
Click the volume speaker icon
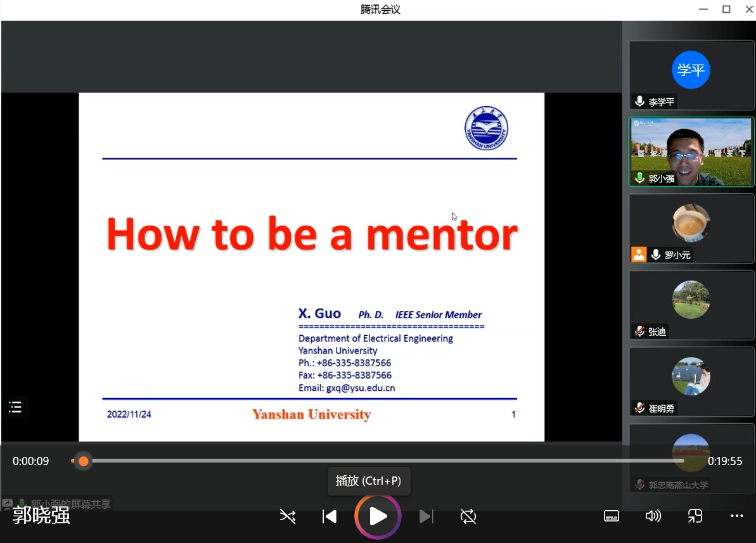pyautogui.click(x=653, y=516)
